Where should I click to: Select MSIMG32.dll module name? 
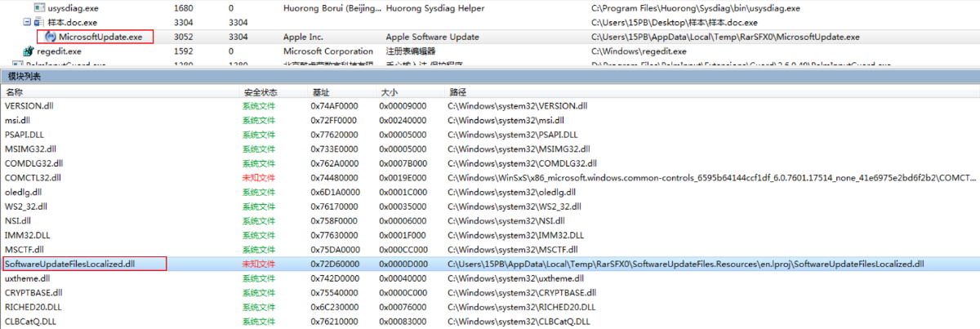[30, 149]
